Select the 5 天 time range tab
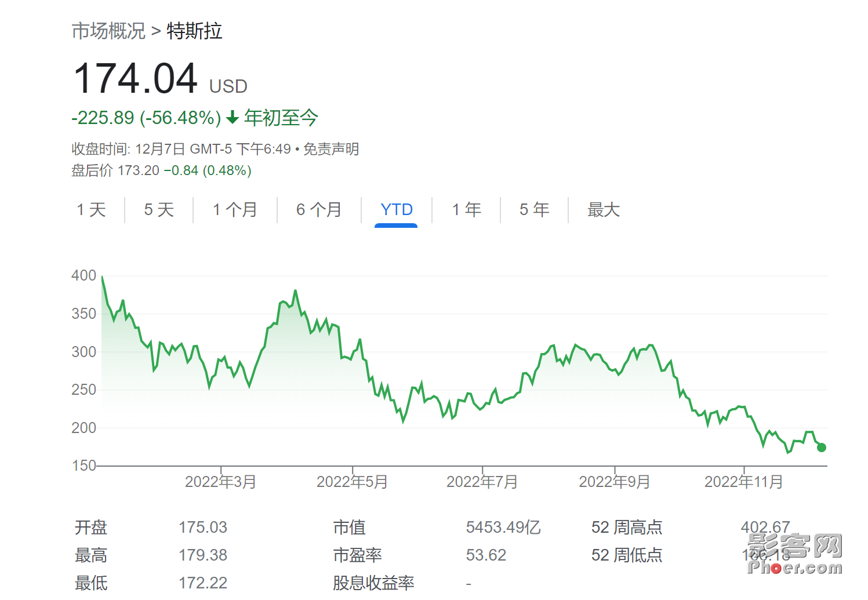 (x=159, y=210)
